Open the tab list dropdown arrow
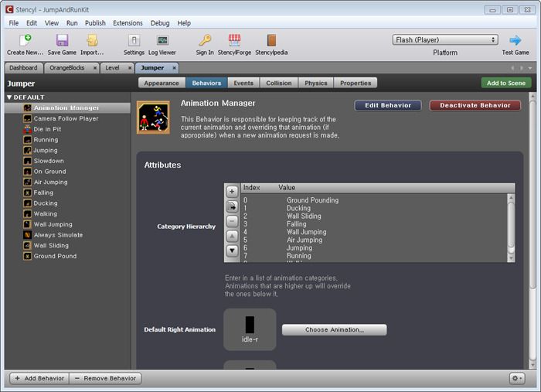The height and width of the screenshot is (392, 541). coord(530,68)
